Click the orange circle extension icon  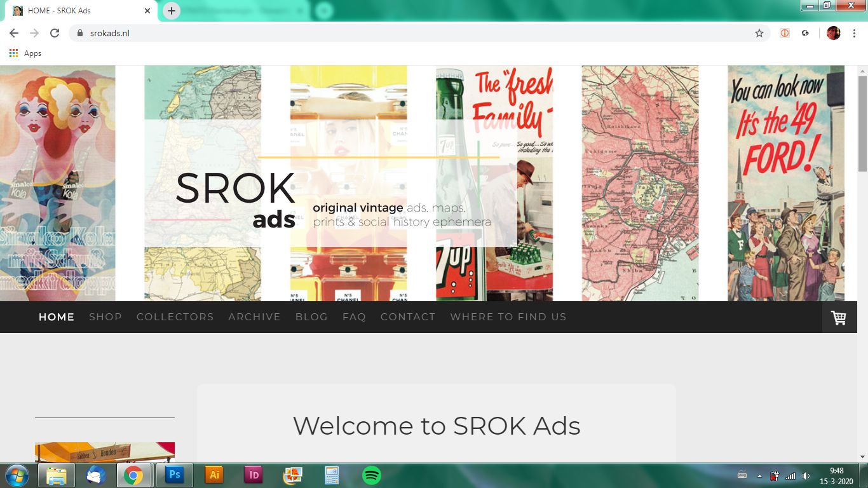785,33
